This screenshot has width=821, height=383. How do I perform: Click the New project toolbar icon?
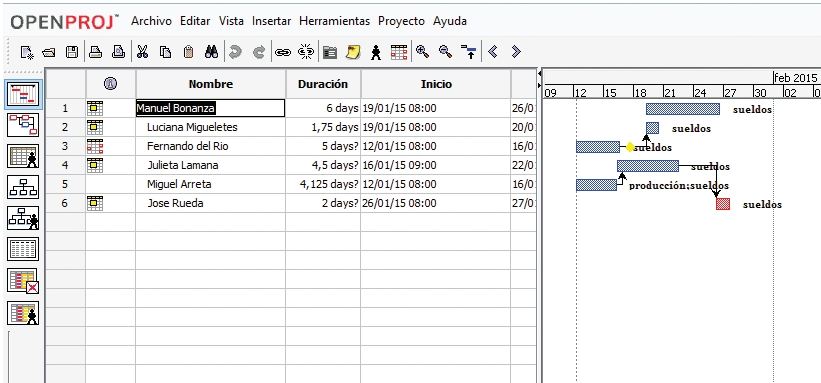[27, 52]
